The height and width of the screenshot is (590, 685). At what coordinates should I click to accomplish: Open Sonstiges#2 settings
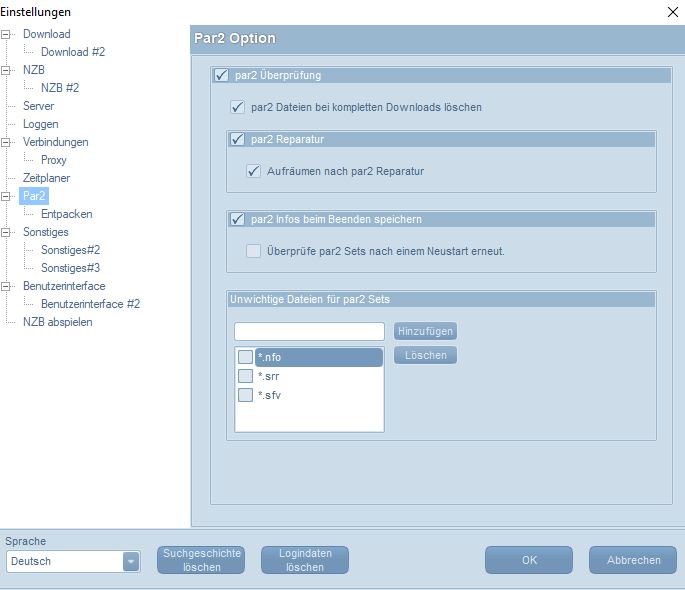pos(70,250)
